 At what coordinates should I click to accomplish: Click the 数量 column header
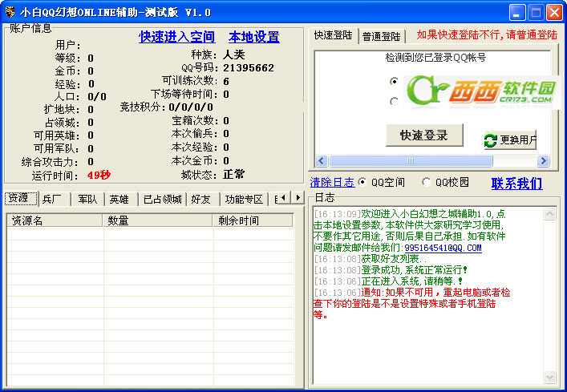pos(158,220)
